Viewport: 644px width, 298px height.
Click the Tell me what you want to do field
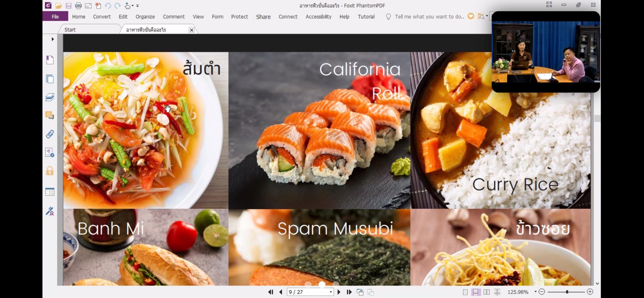[429, 17]
